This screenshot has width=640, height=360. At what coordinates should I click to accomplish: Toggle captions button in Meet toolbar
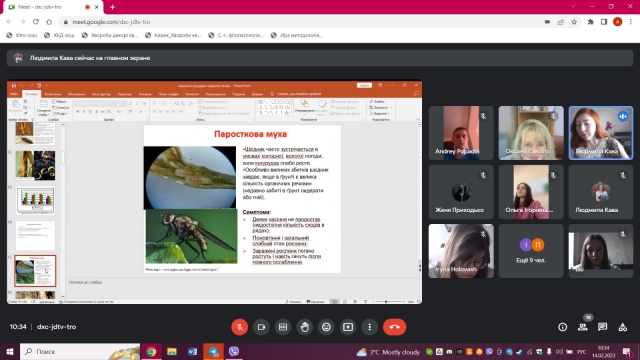(x=283, y=327)
